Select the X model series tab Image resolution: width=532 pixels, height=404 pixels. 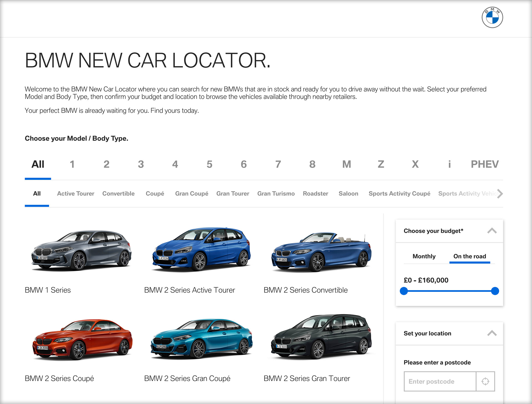[x=415, y=164]
